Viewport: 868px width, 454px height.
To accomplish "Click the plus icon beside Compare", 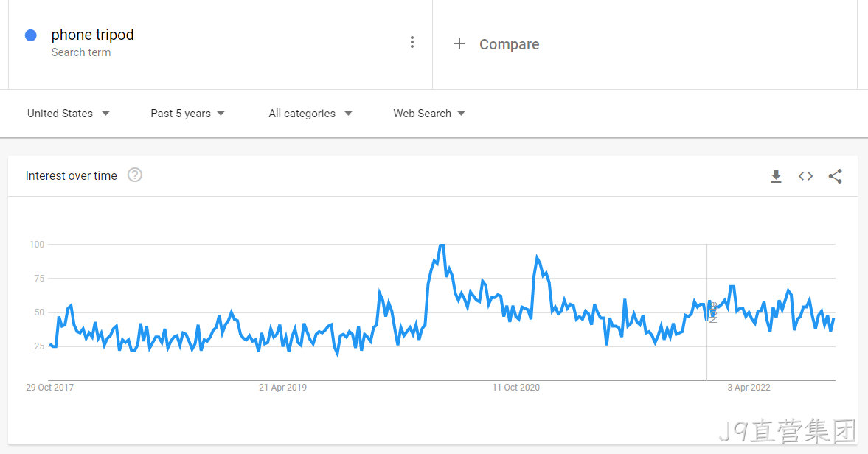I will point(459,43).
